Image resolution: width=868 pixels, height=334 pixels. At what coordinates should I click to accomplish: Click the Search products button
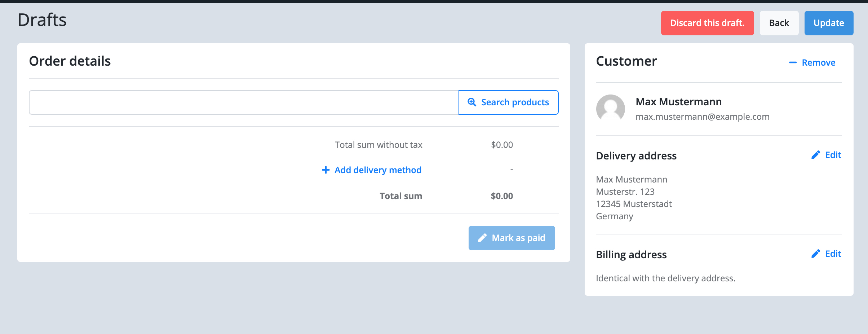click(509, 102)
